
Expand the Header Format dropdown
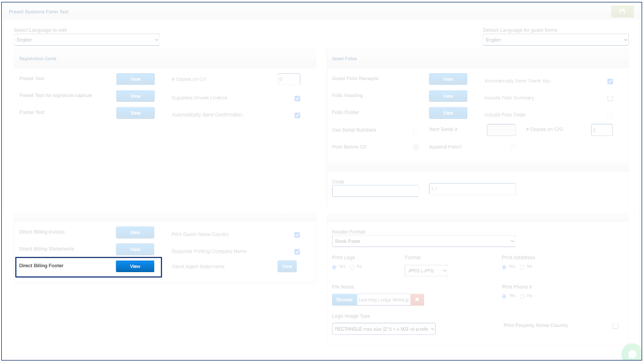[x=423, y=241]
